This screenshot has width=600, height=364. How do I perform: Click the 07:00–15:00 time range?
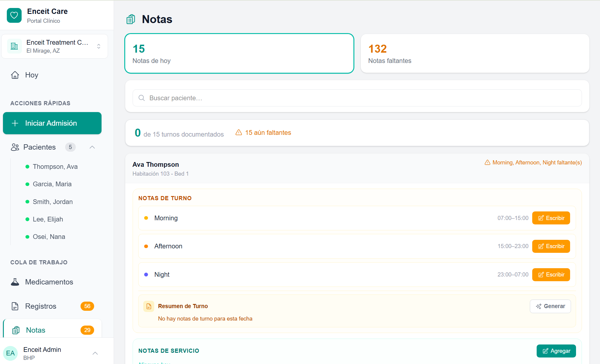(513, 218)
